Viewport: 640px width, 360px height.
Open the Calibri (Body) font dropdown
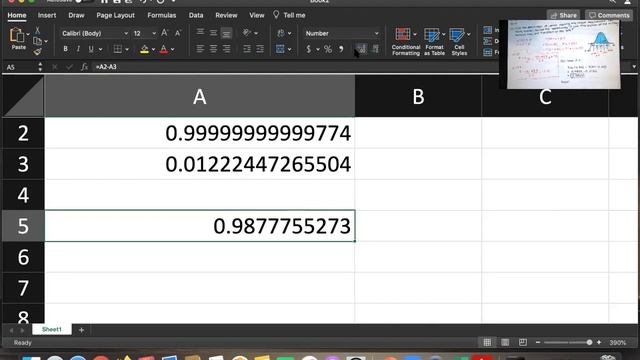[x=95, y=33]
